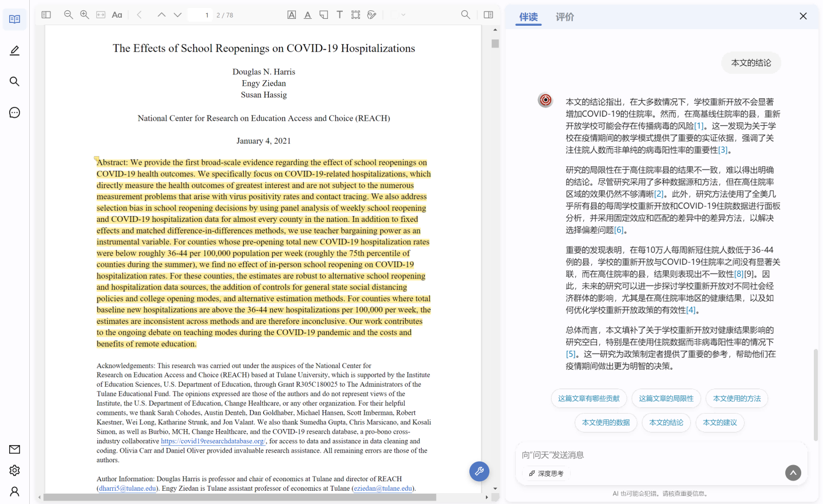Click the 本文的结论 user message bubble
823x504 pixels.
click(x=751, y=63)
